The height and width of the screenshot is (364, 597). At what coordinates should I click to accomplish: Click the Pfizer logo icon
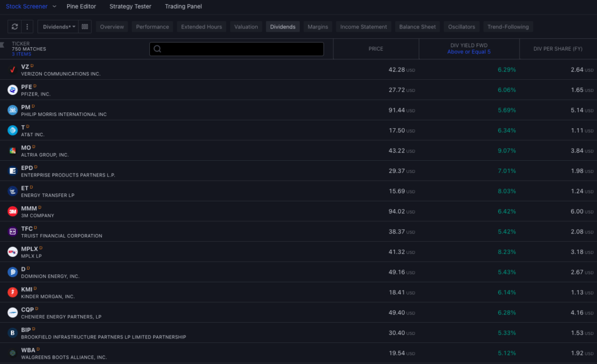12,90
